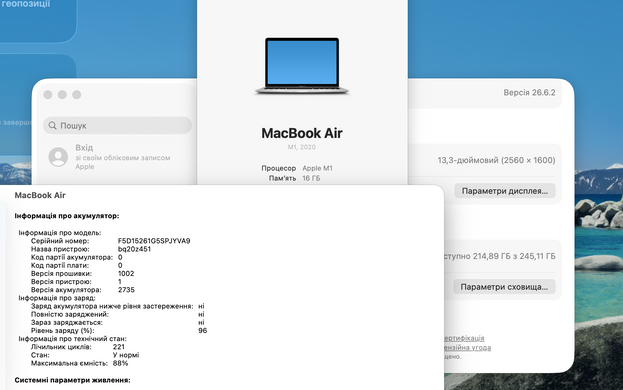Select the cycle count value 221
The width and height of the screenshot is (623, 390).
tap(118, 347)
